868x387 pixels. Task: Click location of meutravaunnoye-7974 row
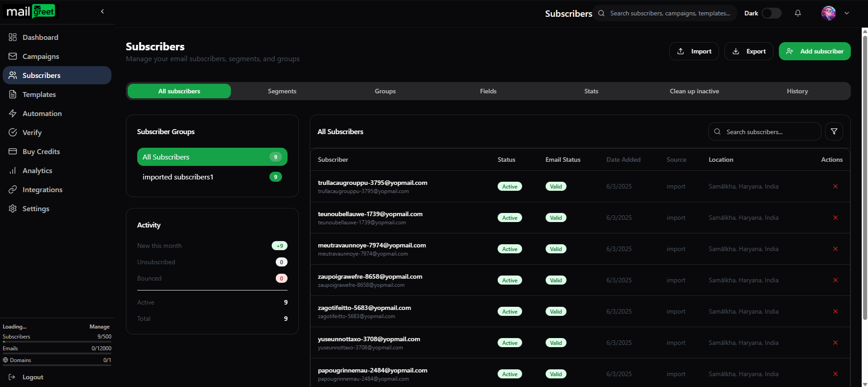click(743, 249)
